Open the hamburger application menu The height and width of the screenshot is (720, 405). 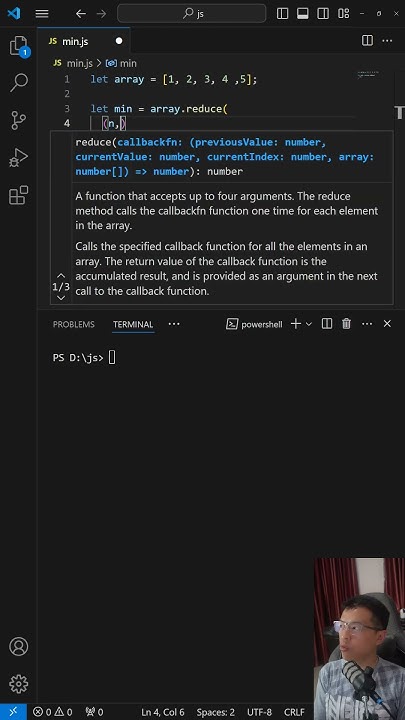pos(42,14)
